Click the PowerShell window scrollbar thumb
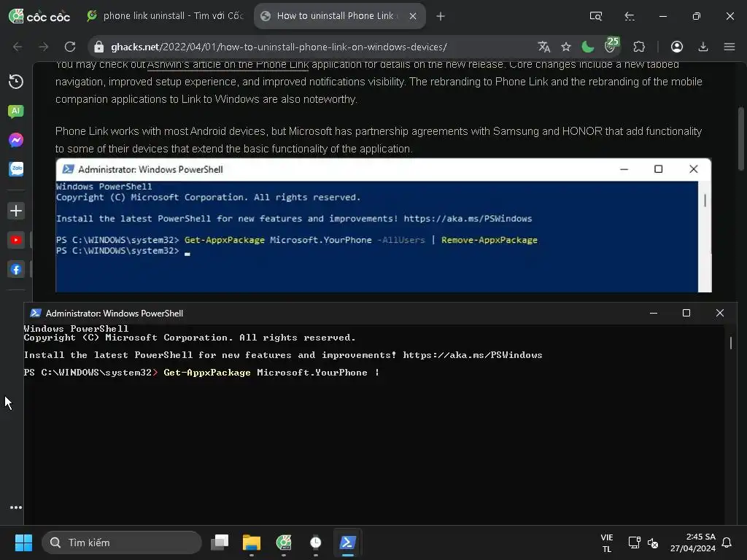 tap(730, 343)
